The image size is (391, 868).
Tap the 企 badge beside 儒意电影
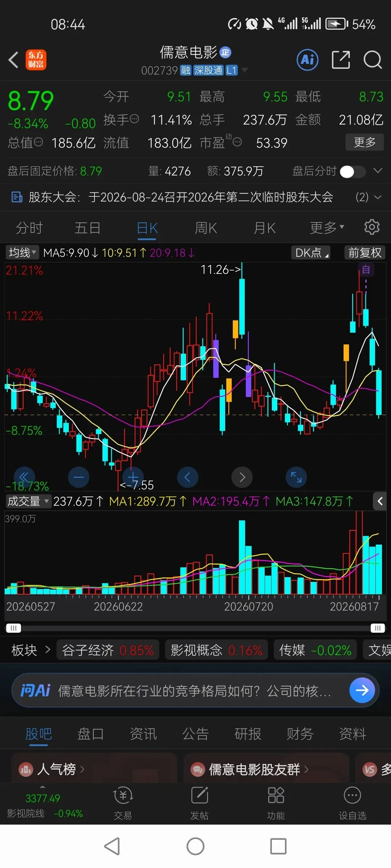coord(226,52)
